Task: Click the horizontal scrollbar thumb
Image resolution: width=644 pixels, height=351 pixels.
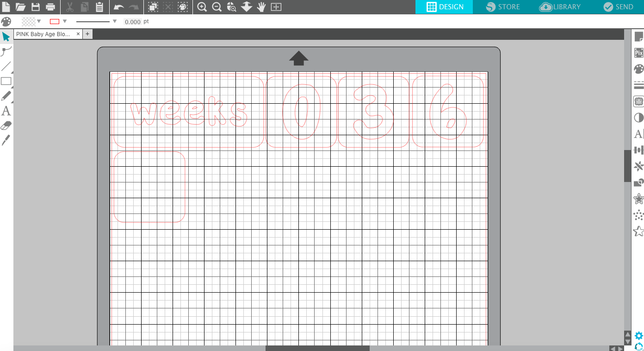Action: pos(317,348)
